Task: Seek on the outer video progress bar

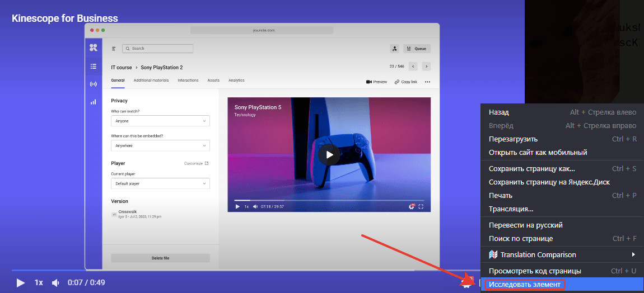Action: [x=246, y=271]
